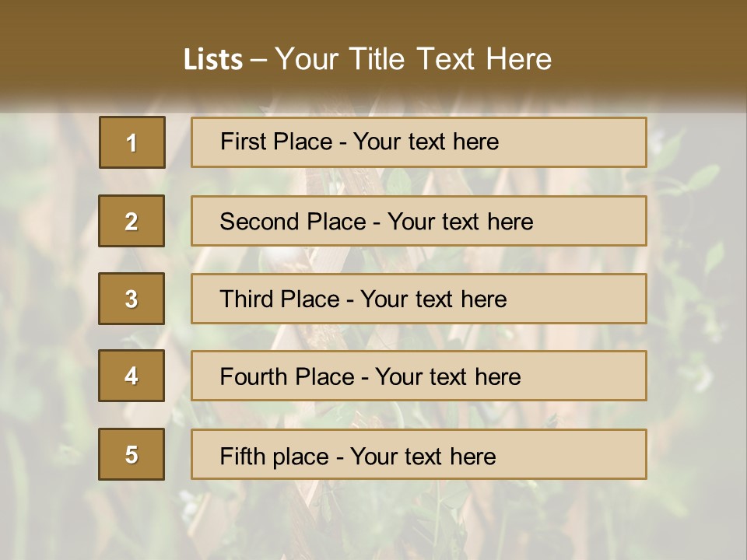747x560 pixels.
Task: Click 'Your text here' in the Fifth place bar
Action: click(423, 456)
